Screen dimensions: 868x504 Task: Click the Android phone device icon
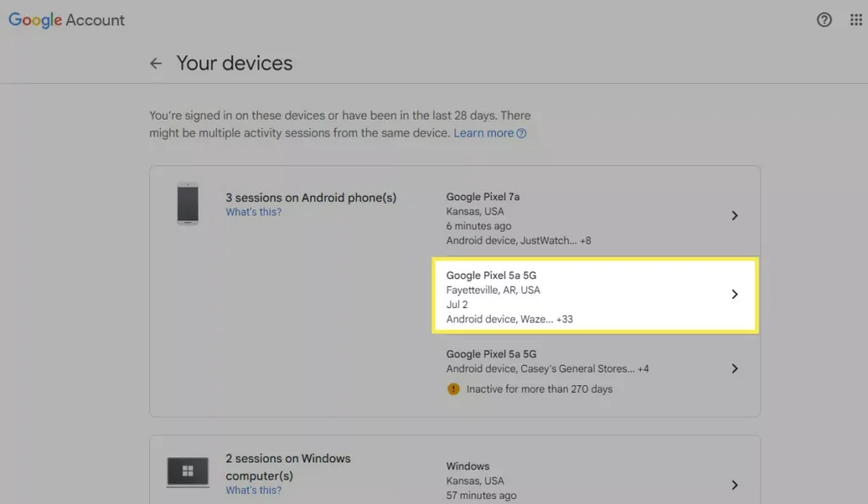pyautogui.click(x=187, y=204)
